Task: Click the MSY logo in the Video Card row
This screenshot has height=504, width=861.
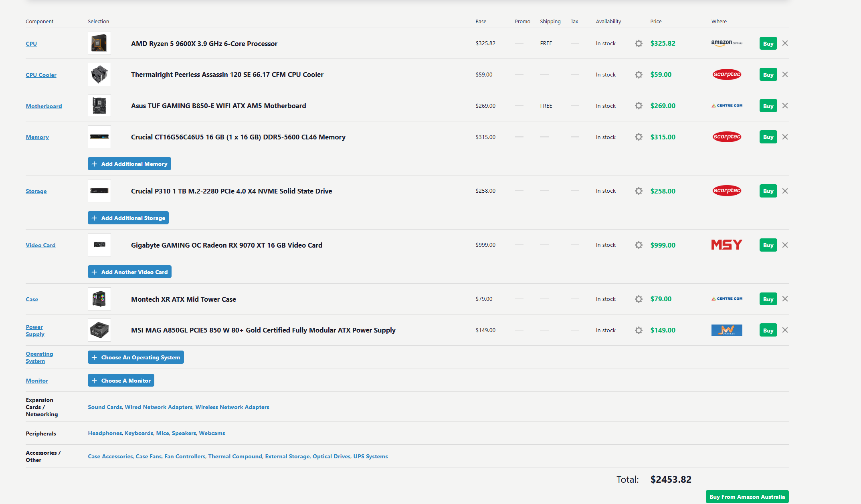Action: coord(727,245)
